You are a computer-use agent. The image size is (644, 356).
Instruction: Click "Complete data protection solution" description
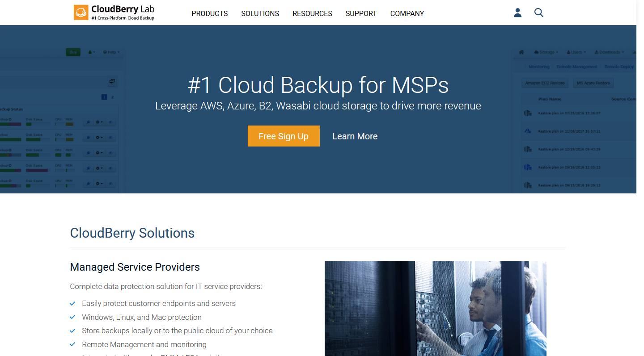coord(166,286)
